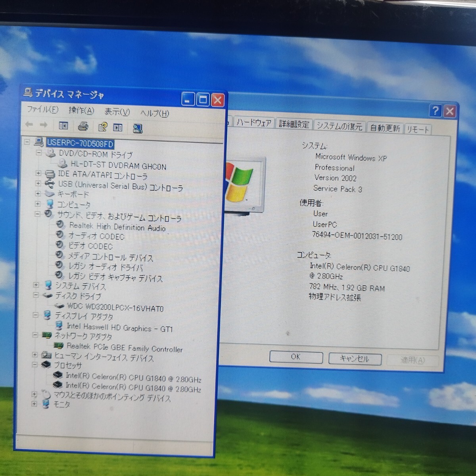Open the ファイル(F) menu
Image resolution: width=476 pixels, height=476 pixels.
(42, 109)
